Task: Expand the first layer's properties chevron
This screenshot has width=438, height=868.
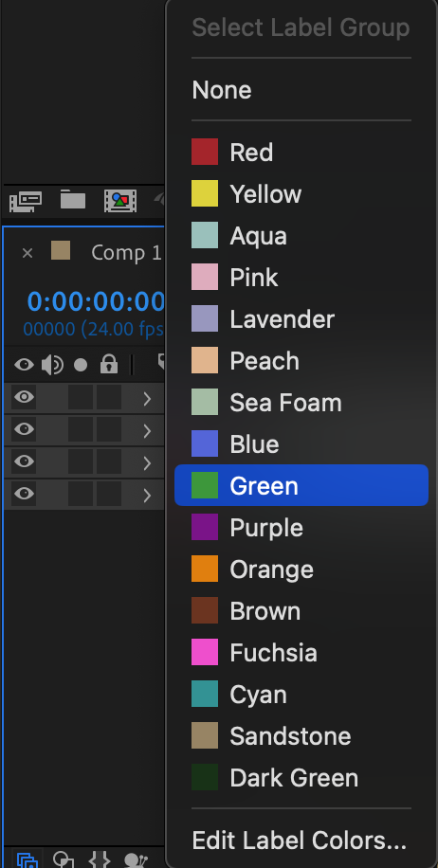Action: [x=147, y=399]
